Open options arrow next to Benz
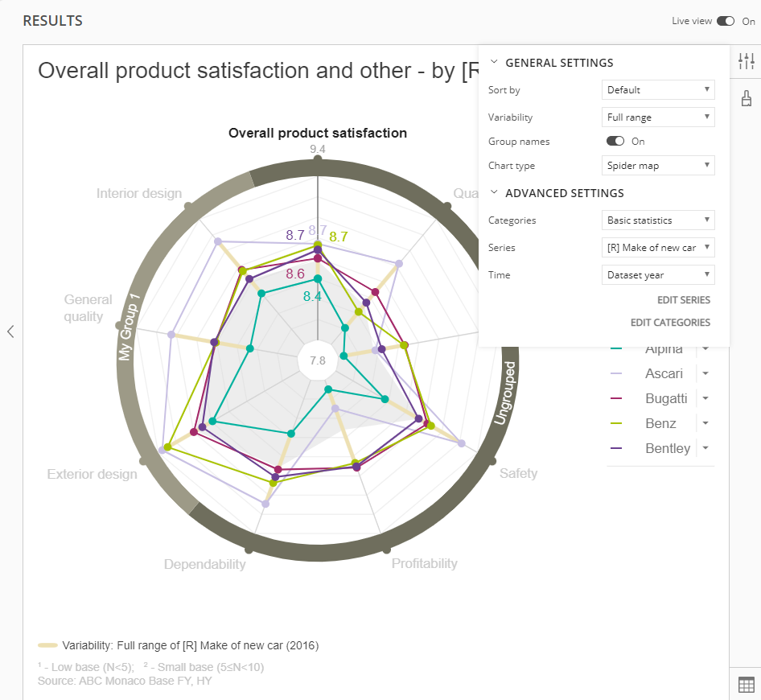Image resolution: width=761 pixels, height=700 pixels. click(x=705, y=423)
